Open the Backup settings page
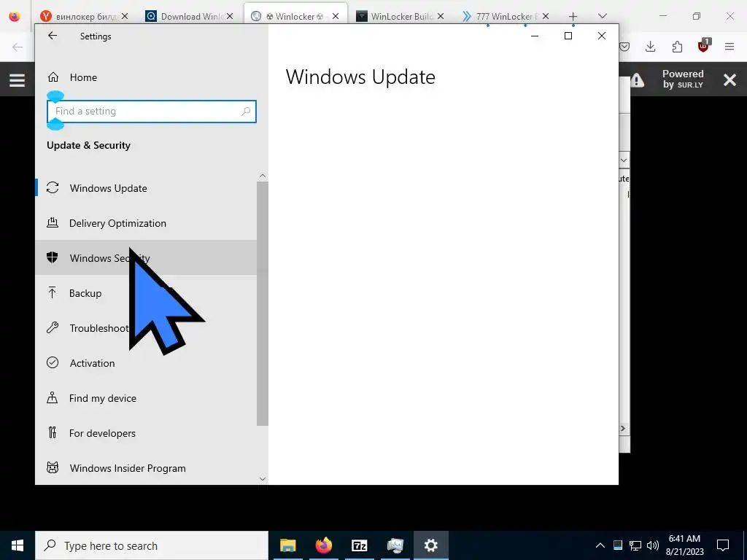This screenshot has height=560, width=747. click(146, 293)
